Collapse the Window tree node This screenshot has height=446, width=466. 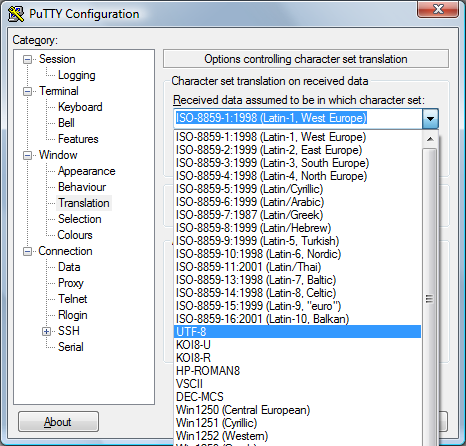(x=27, y=156)
